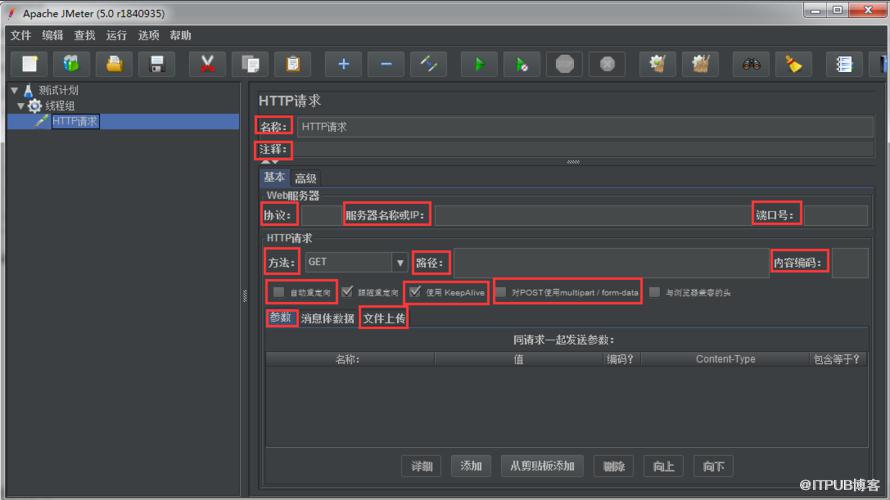Toggle the 使用 KeepAlive checkbox
The height and width of the screenshot is (500, 890).
[x=415, y=292]
